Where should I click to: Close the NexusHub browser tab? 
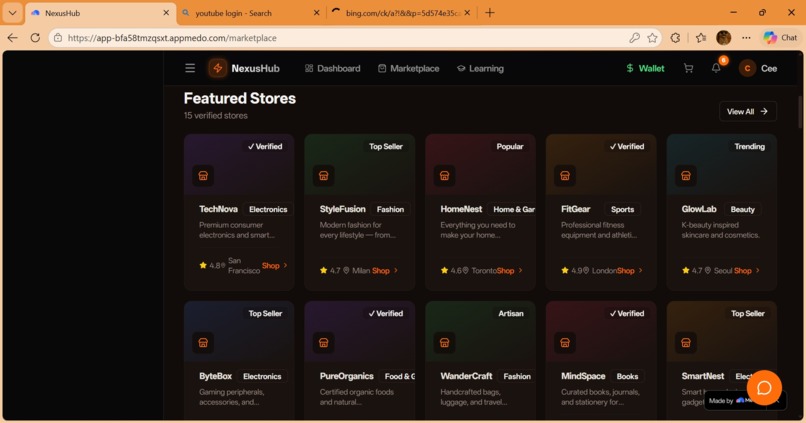click(166, 13)
